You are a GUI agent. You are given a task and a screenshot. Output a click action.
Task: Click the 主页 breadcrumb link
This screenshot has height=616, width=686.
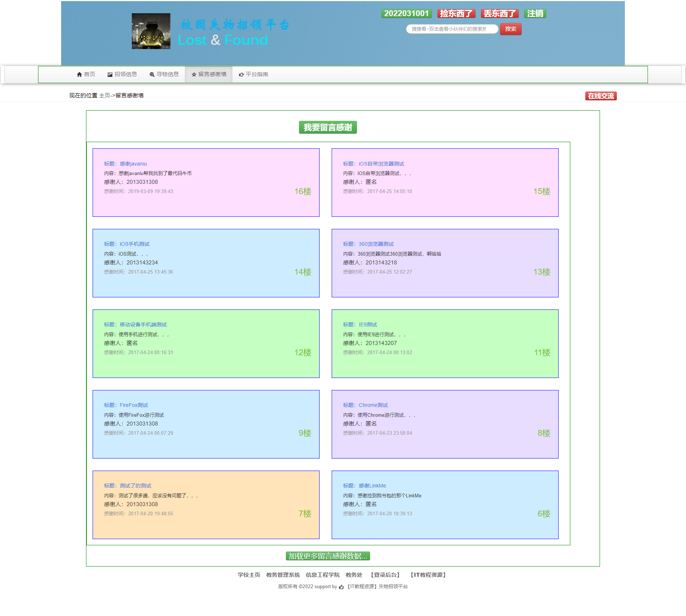click(x=104, y=96)
